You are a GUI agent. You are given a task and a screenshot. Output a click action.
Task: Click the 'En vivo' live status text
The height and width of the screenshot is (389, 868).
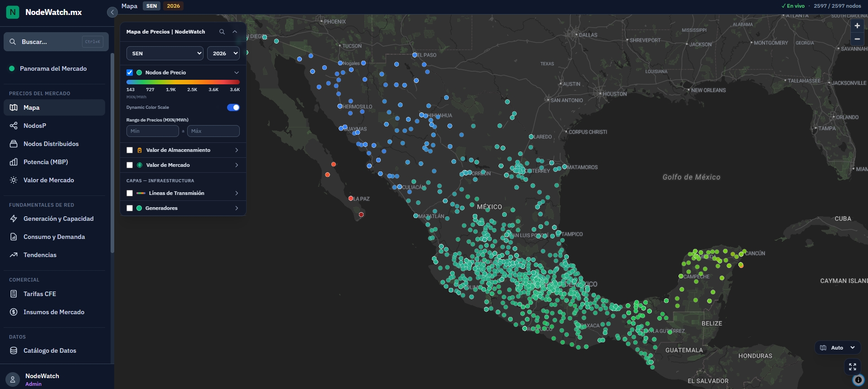pyautogui.click(x=793, y=6)
